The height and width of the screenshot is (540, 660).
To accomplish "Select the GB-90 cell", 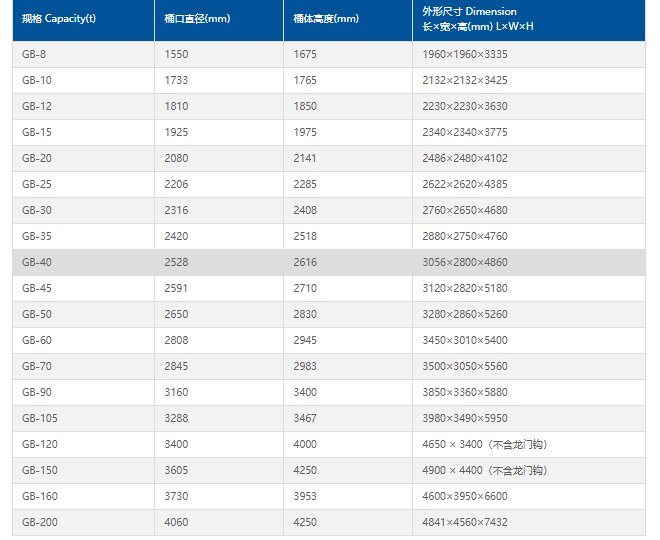I will point(83,393).
